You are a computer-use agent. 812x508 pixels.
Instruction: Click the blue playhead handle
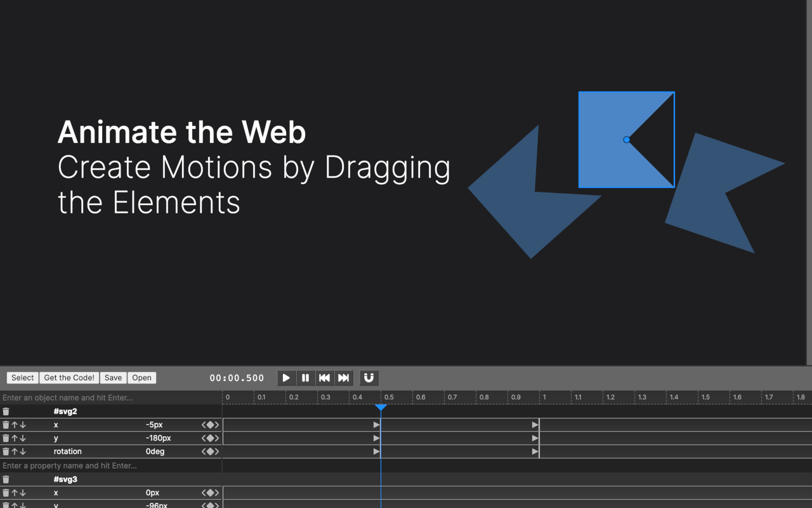(381, 407)
